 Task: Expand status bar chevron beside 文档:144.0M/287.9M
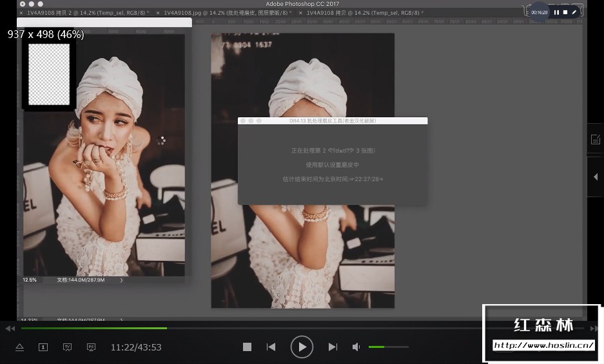pos(121,280)
